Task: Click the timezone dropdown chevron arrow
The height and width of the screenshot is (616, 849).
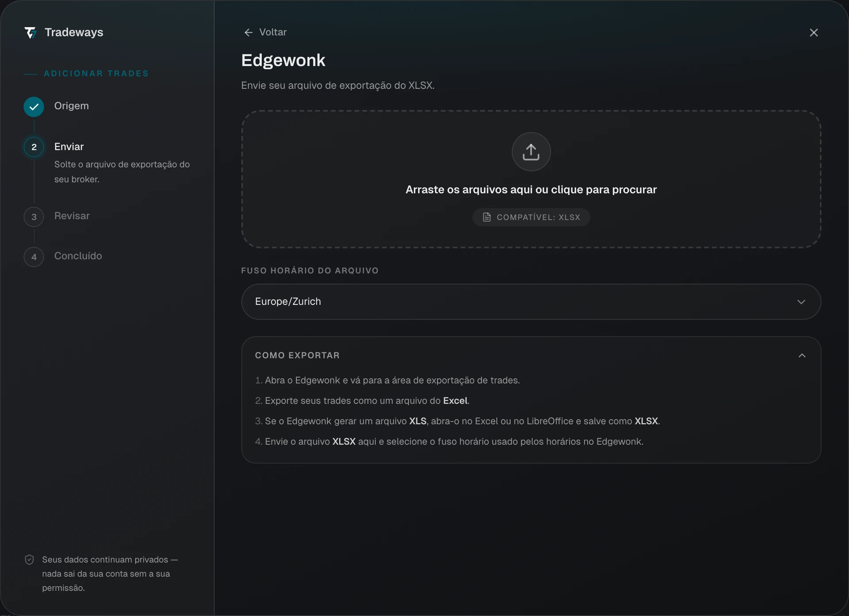Action: coord(801,302)
